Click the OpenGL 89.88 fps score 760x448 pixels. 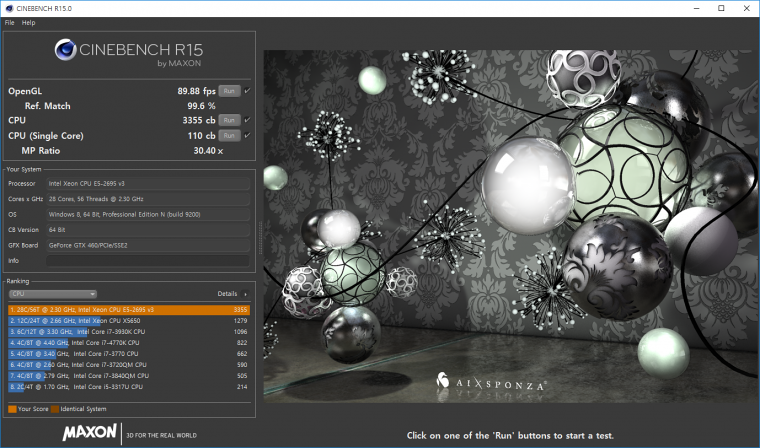point(196,91)
